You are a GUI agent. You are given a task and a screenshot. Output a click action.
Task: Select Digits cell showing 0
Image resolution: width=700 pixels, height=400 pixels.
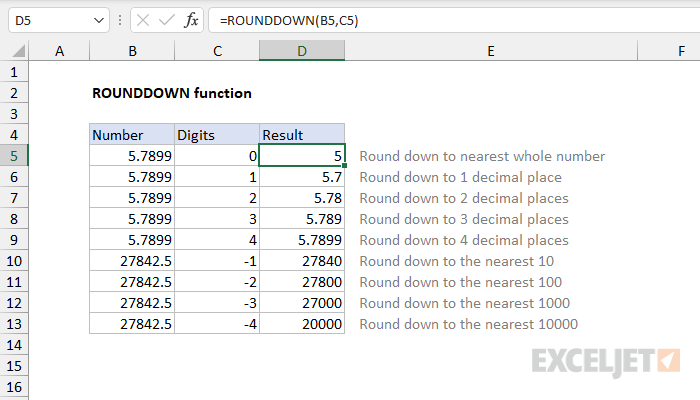pyautogui.click(x=217, y=156)
